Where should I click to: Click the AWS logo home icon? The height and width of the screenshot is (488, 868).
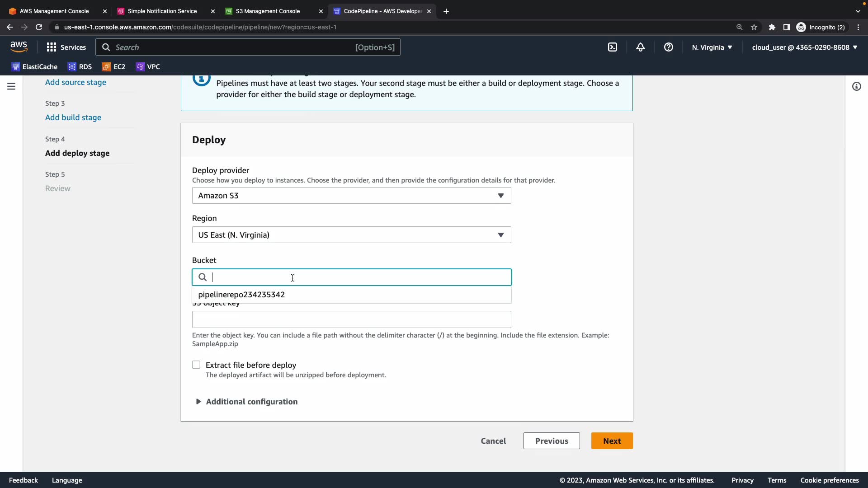click(x=19, y=47)
